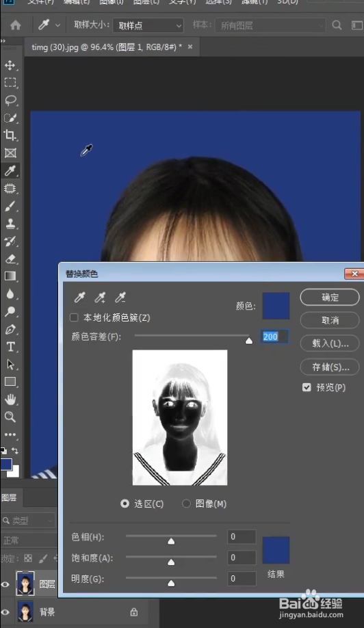Screen dimensions: 364x628
Task: Select the Lasso tool
Action: pyautogui.click(x=10, y=100)
